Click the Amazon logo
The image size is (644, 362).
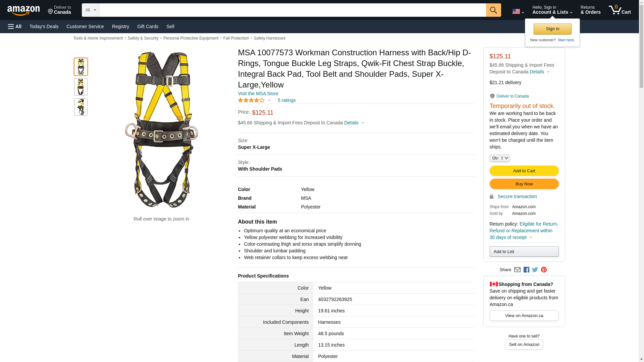pyautogui.click(x=23, y=10)
